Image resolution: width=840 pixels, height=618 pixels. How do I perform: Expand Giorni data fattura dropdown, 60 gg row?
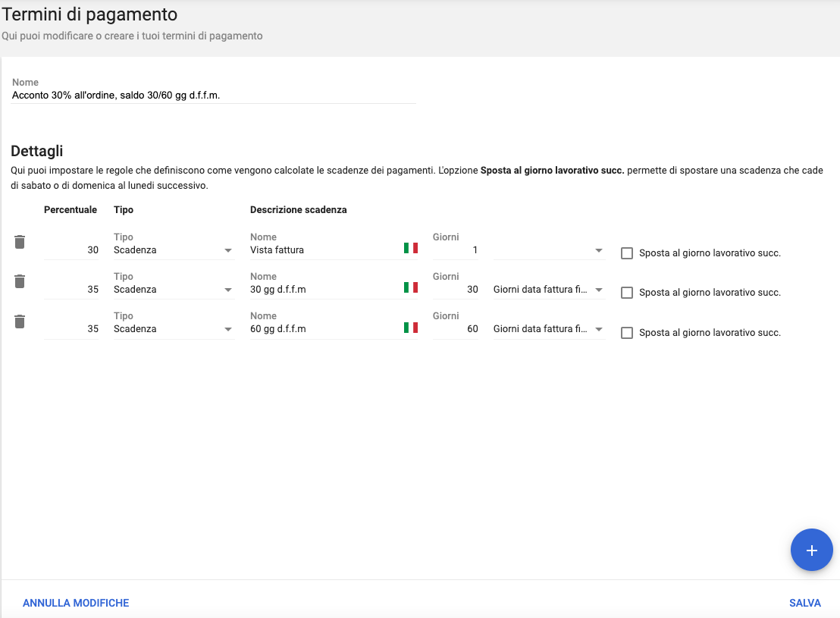(548, 329)
